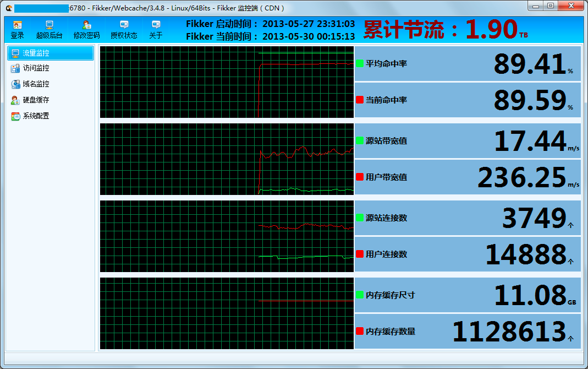This screenshot has height=369, width=588.
Task: Click the 累计节流 1.90 TB total
Action: point(446,30)
